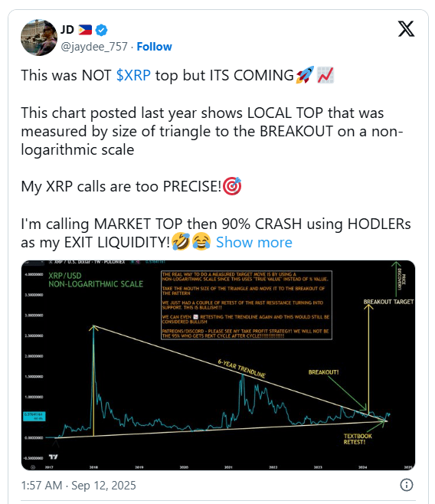Click the JD display name

tap(67, 30)
